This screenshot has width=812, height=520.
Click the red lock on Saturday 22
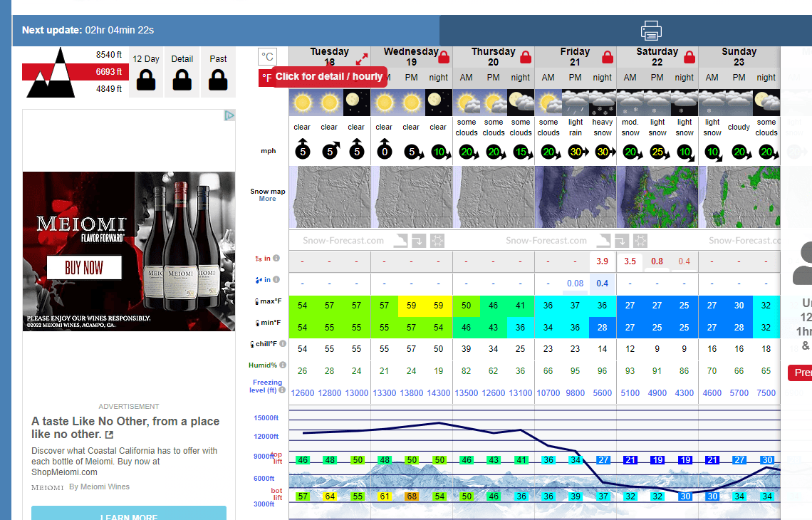coord(689,56)
